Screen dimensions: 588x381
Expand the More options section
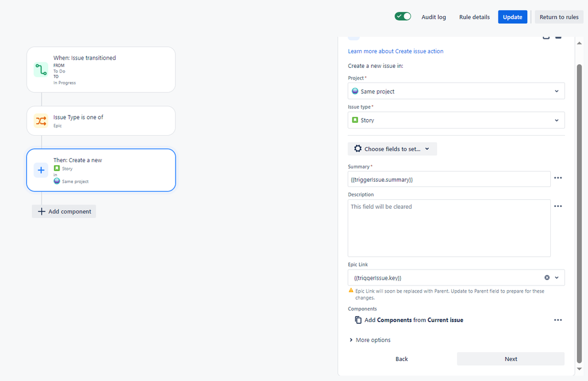[x=370, y=340]
